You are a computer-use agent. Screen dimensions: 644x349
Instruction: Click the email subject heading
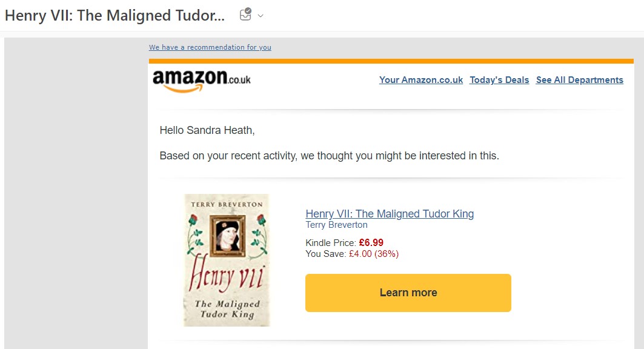115,16
